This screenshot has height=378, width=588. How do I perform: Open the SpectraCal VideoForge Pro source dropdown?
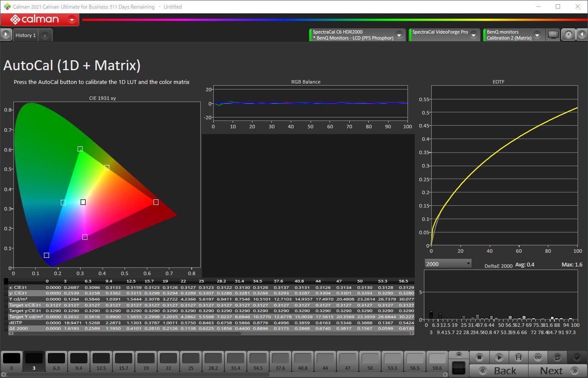(x=473, y=35)
